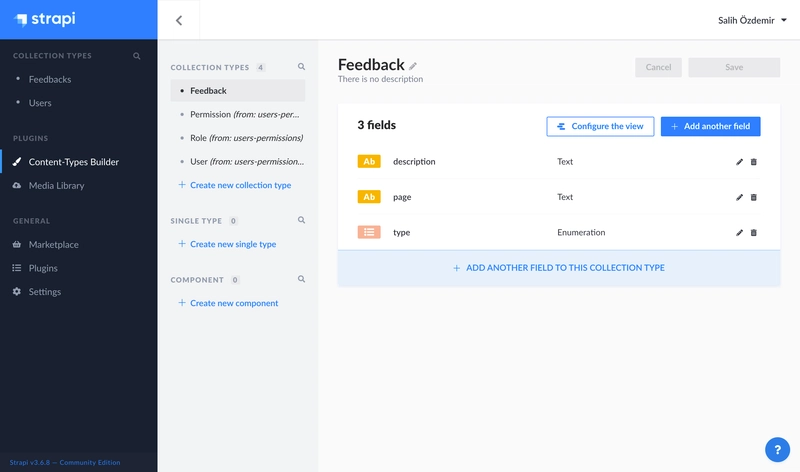Viewport: 800px width, 472px height.
Task: Search collection types in builder panel
Action: click(x=302, y=67)
